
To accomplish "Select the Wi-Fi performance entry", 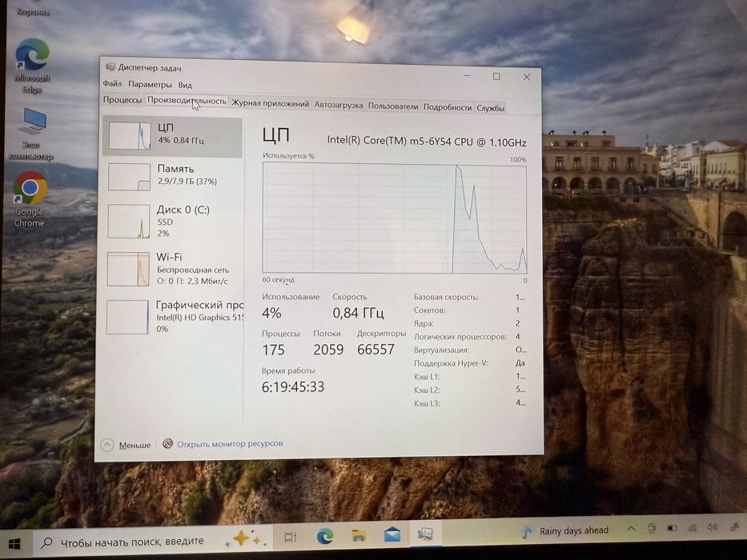I will click(x=172, y=269).
